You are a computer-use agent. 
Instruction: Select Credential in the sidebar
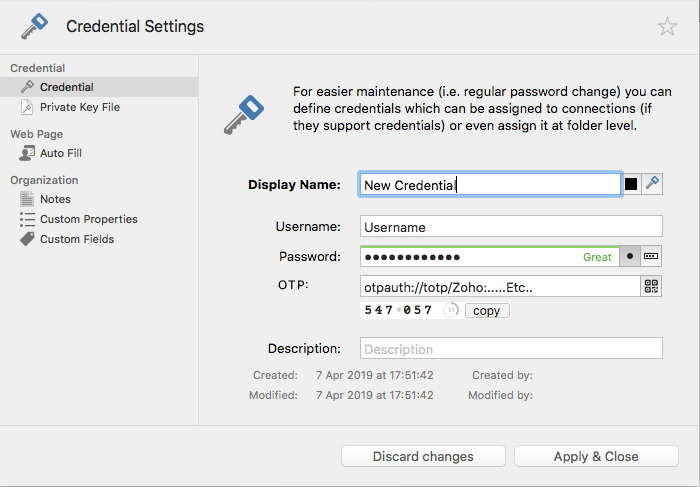(x=67, y=87)
